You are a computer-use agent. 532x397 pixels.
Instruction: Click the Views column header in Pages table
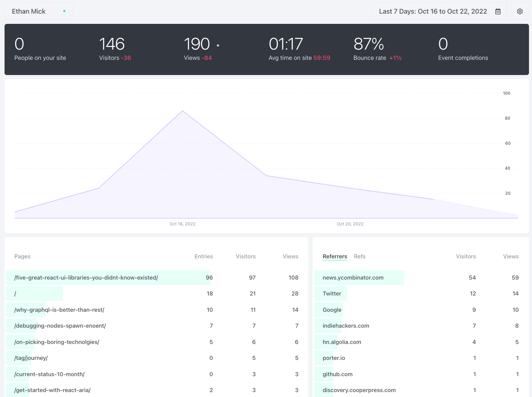pyautogui.click(x=291, y=256)
